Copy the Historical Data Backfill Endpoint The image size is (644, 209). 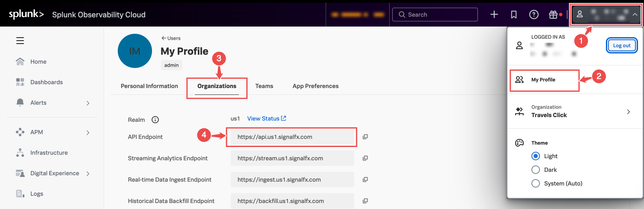(365, 201)
